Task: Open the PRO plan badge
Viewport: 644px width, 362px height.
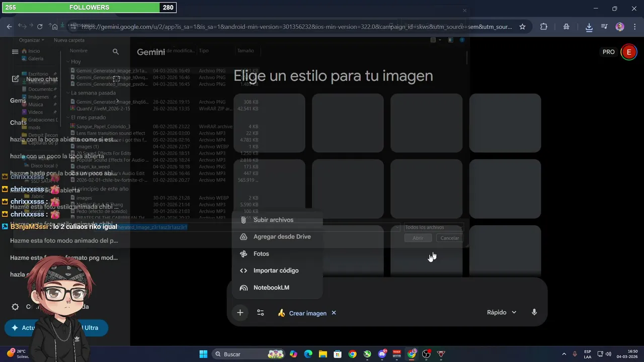Action: 609,52
